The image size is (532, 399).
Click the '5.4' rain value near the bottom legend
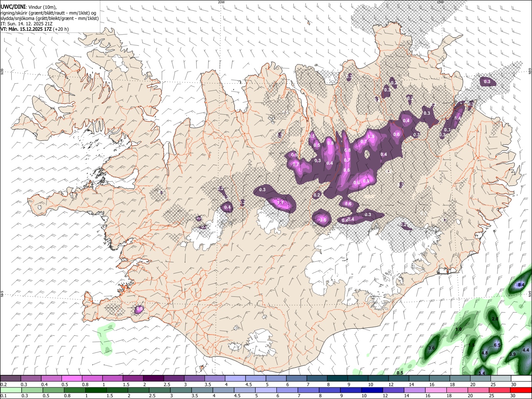pyautogui.click(x=482, y=374)
